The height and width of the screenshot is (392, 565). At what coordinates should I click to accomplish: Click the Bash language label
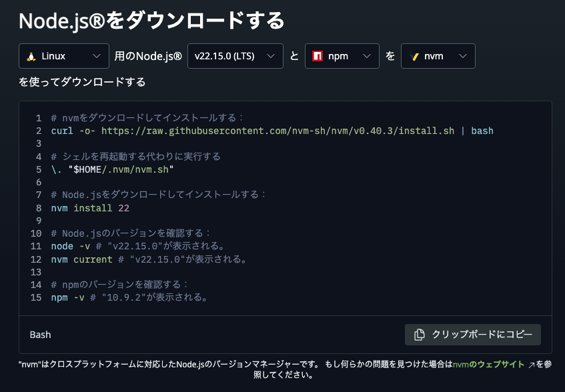tap(40, 335)
